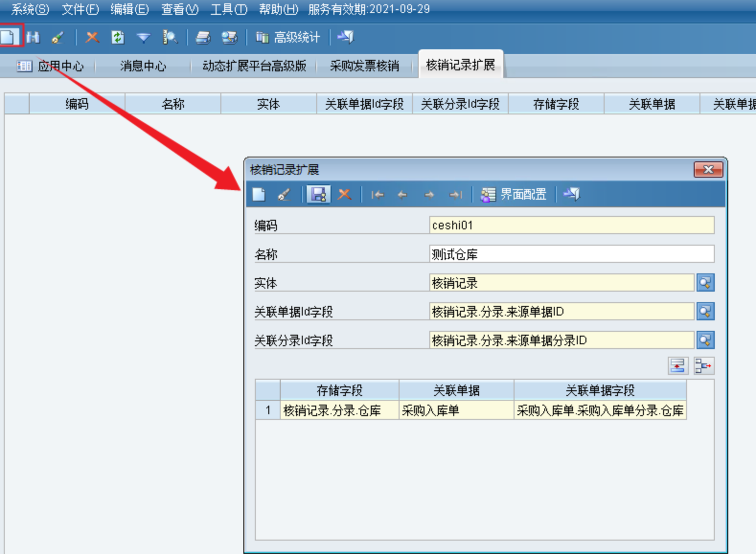Image resolution: width=756 pixels, height=554 pixels.
Task: Click the 名称 input field
Action: 571,254
